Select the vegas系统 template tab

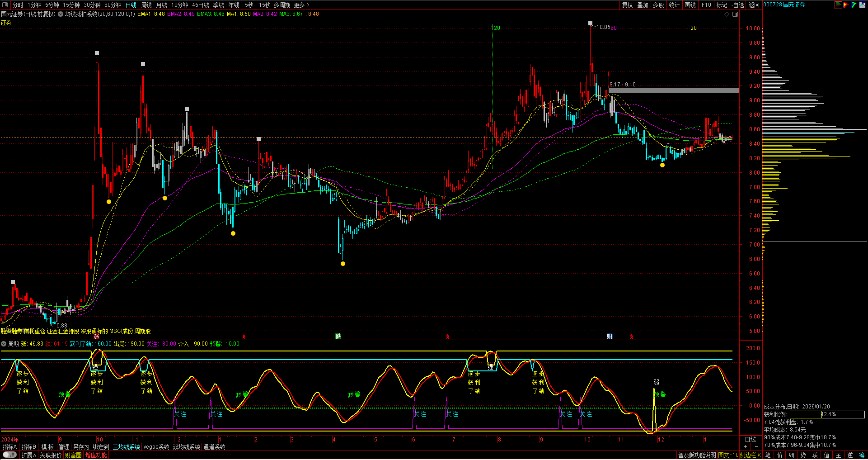tap(156, 447)
